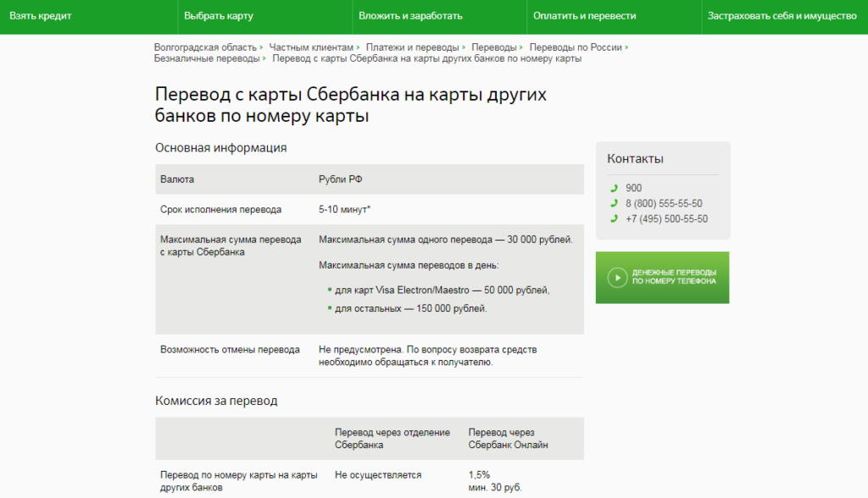
Task: Click the 'Не осуществляется' cell
Action: point(378,475)
